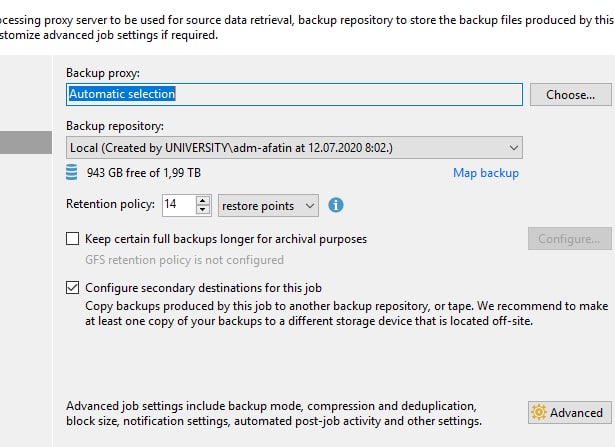The height and width of the screenshot is (447, 615).
Task: Open the Backup repository combo box
Action: (x=294, y=147)
